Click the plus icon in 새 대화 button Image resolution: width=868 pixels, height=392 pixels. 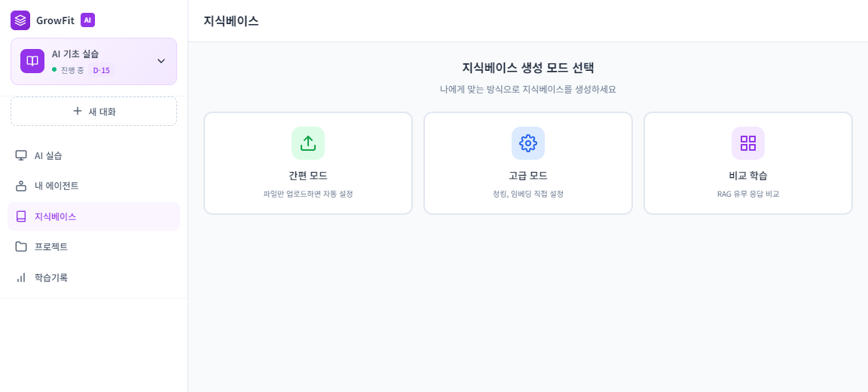(78, 111)
